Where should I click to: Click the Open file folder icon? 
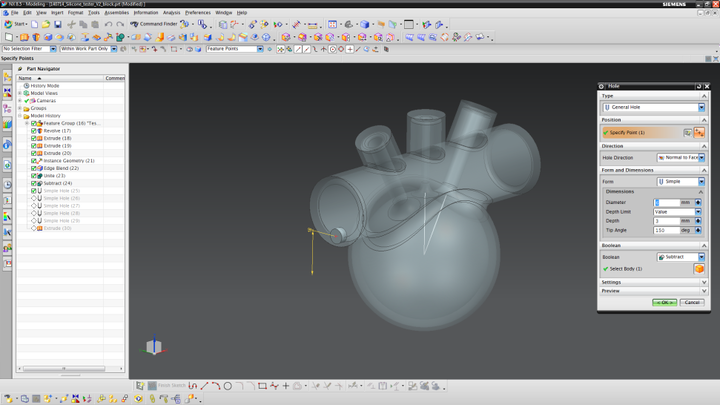46,24
